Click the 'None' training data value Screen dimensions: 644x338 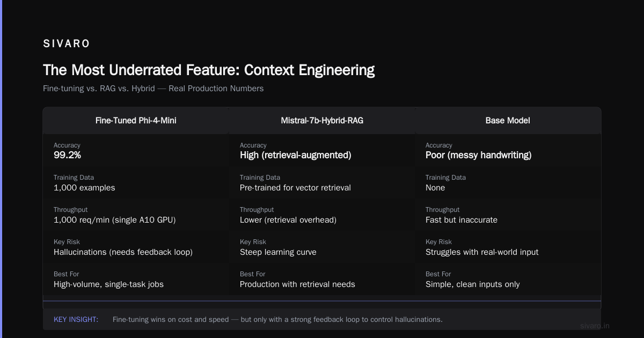[x=435, y=188]
